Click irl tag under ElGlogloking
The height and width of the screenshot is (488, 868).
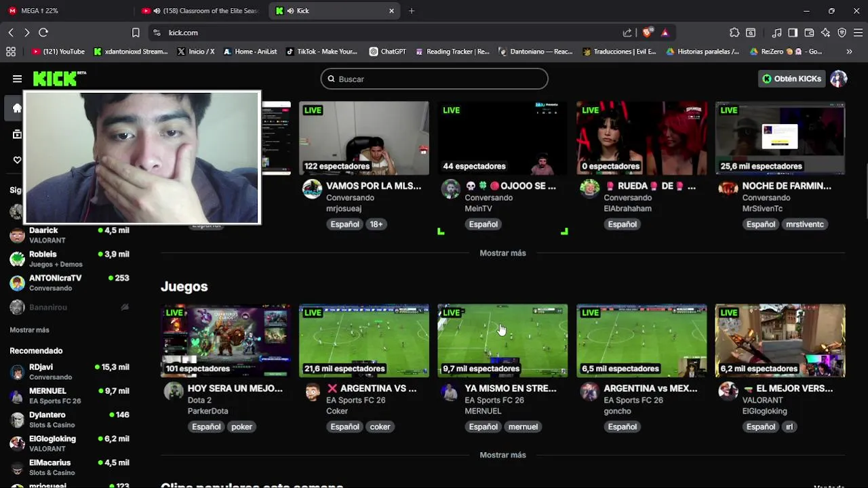(789, 426)
